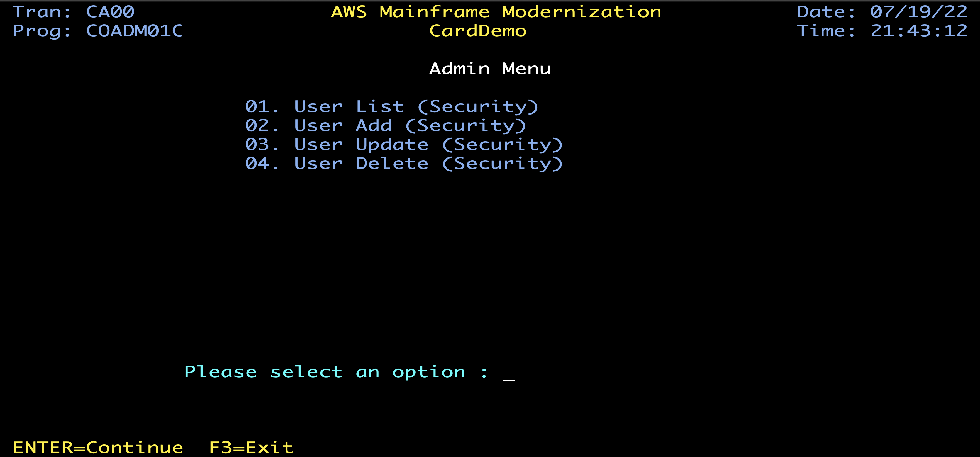Viewport: 980px width, 457px height.
Task: Click the option input field
Action: (x=514, y=373)
